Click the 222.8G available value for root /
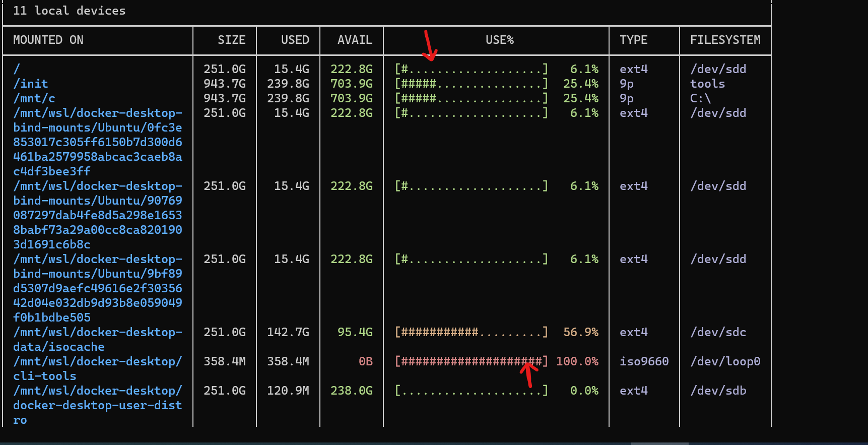Viewport: 868px width, 445px height. 352,69
